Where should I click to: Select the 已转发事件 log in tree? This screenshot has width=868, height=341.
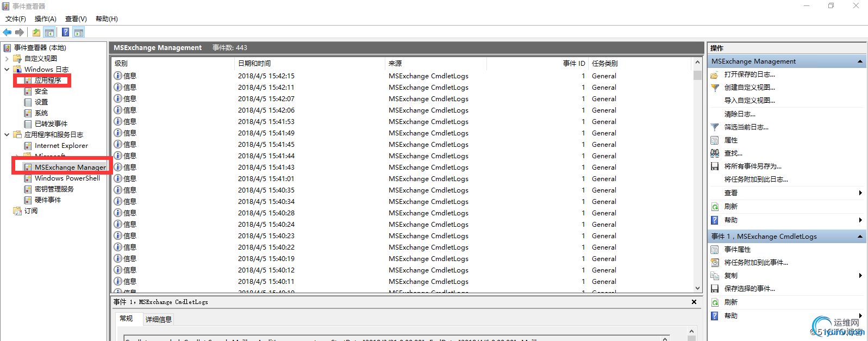pyautogui.click(x=51, y=124)
